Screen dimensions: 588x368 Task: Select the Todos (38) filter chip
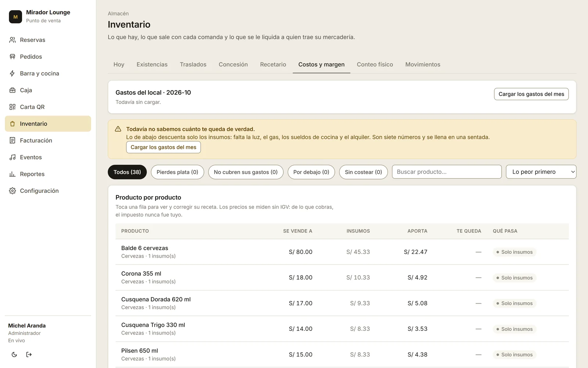coord(127,172)
